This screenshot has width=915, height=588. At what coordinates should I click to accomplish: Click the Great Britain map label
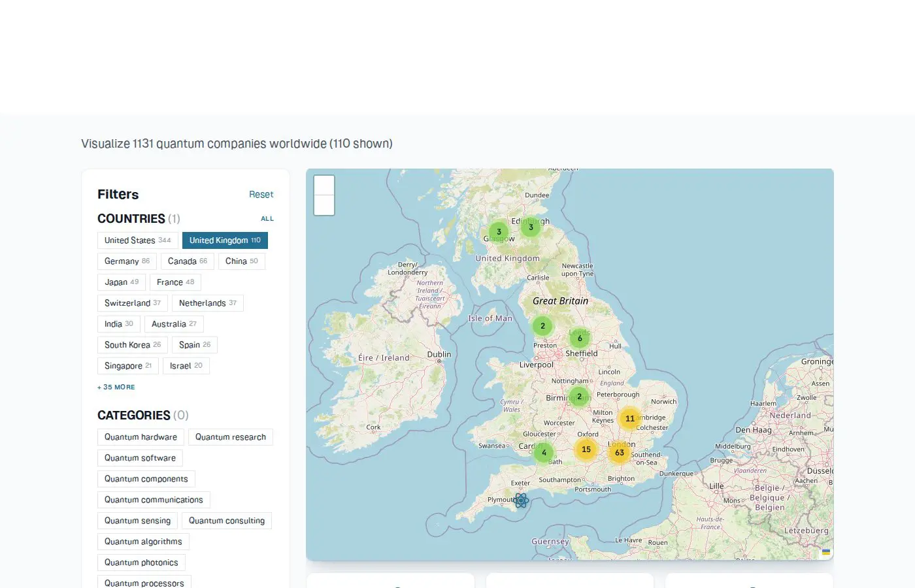pyautogui.click(x=560, y=301)
